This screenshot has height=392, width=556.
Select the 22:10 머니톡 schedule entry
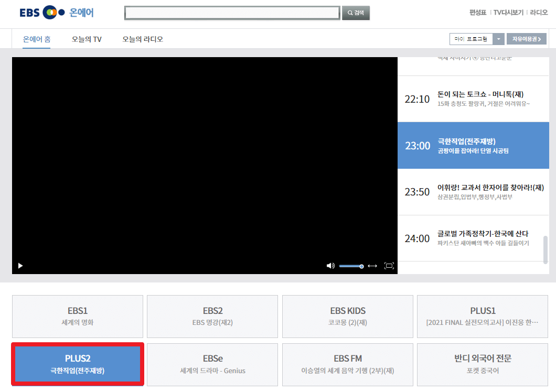pos(473,99)
